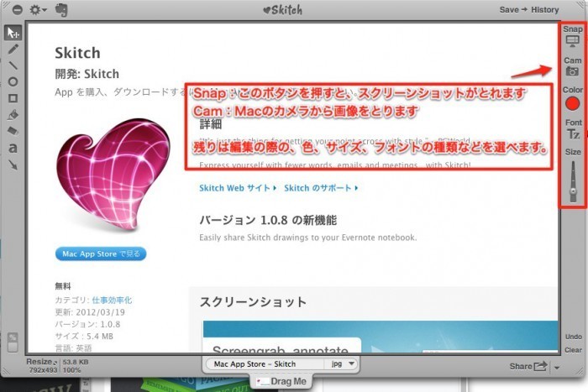Select the fill bucket tool

point(13,115)
